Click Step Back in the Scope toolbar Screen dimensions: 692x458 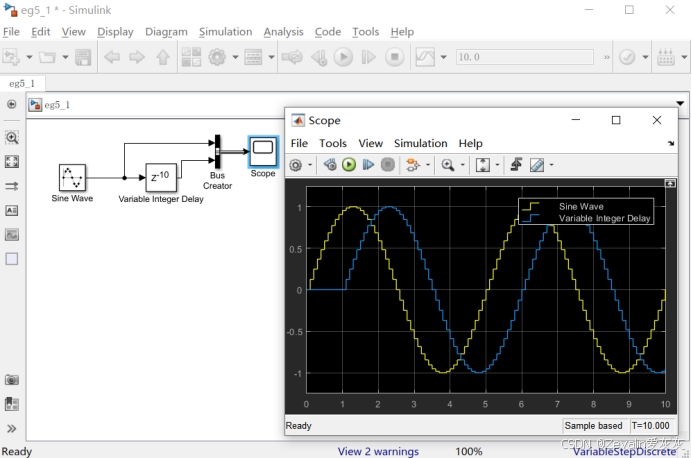(x=330, y=165)
